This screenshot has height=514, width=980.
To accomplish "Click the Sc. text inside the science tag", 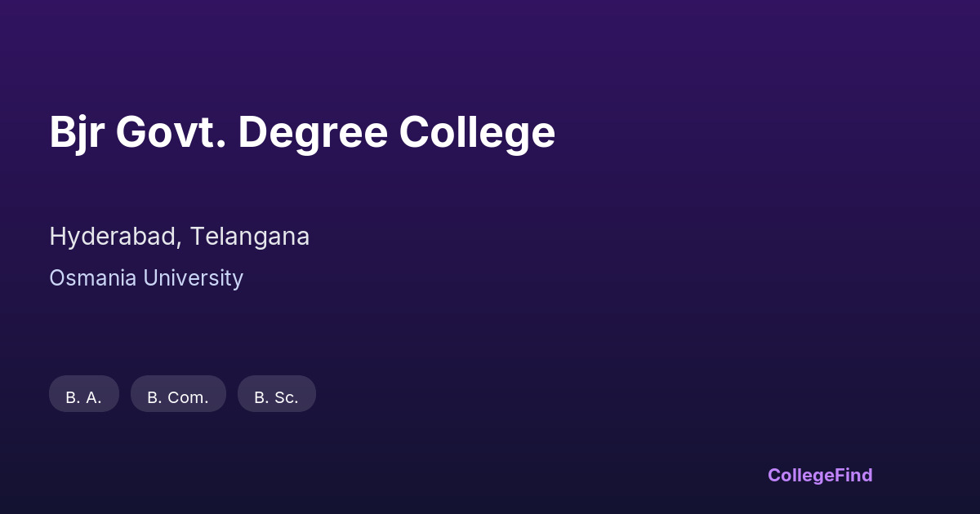I will click(286, 398).
